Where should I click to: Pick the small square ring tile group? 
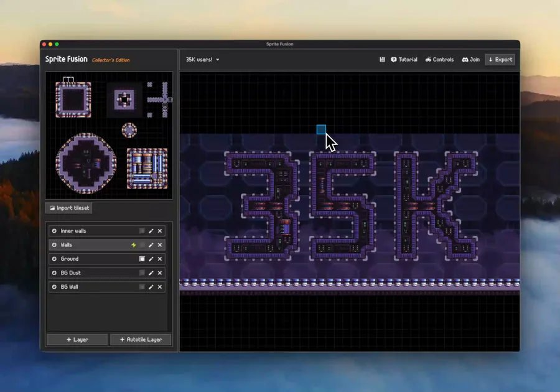pos(124,100)
